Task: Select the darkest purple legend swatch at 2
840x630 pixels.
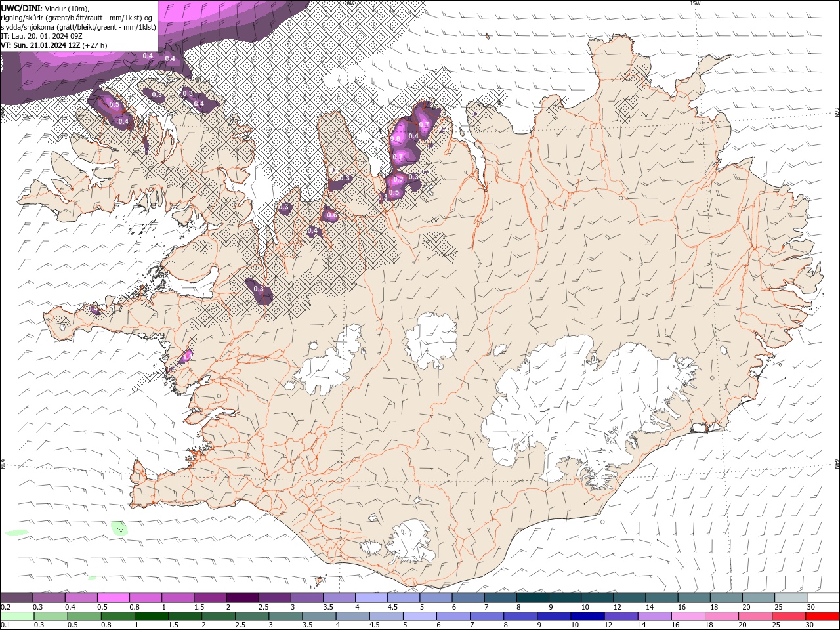Action: point(241,598)
